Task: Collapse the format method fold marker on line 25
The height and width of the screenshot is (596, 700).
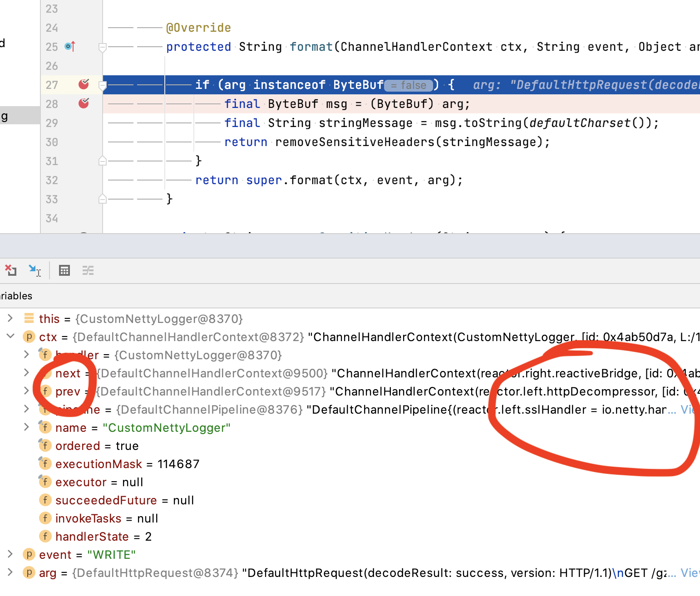Action: pyautogui.click(x=103, y=47)
